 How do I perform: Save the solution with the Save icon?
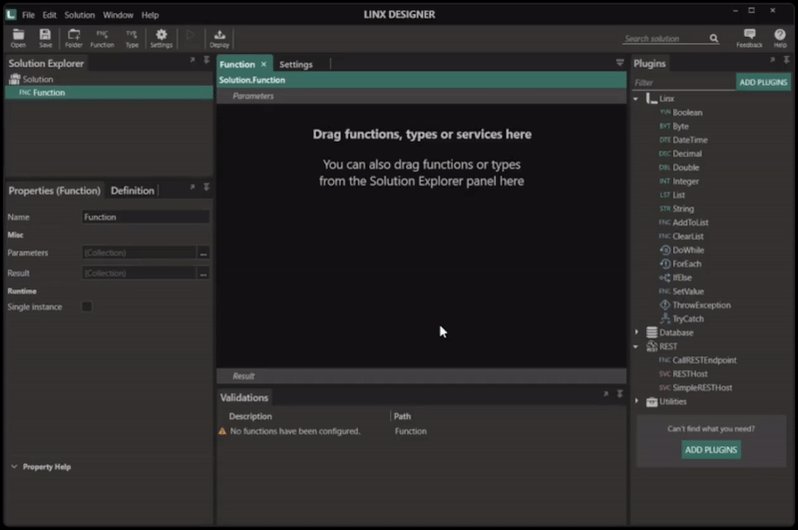tap(45, 38)
